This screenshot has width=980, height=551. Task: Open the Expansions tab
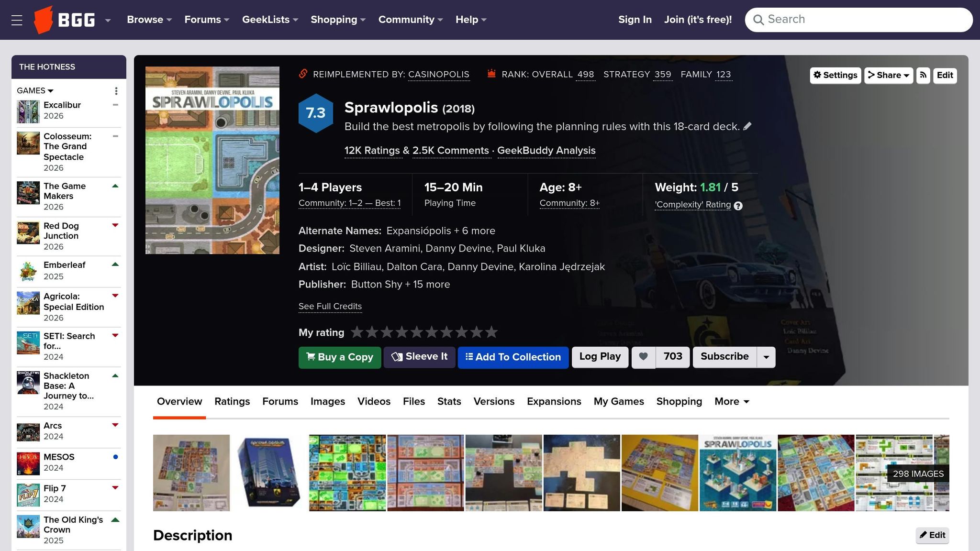coord(554,402)
